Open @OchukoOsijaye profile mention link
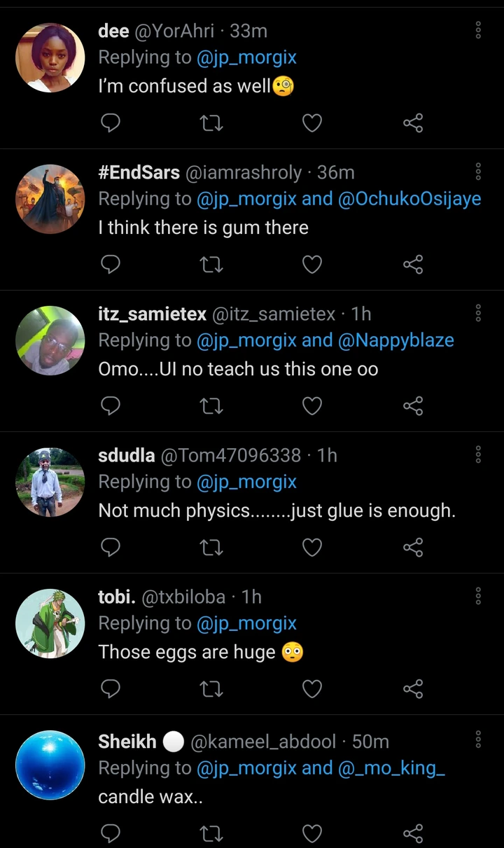 pyautogui.click(x=409, y=199)
